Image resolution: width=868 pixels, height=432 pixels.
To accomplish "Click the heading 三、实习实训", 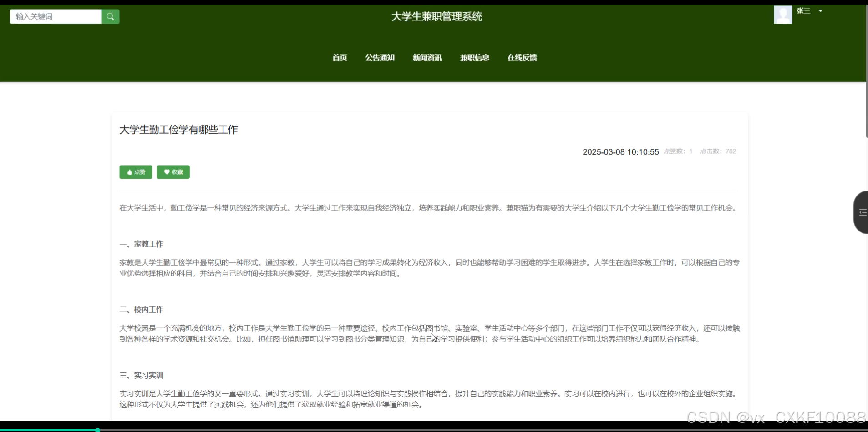I will pos(141,375).
